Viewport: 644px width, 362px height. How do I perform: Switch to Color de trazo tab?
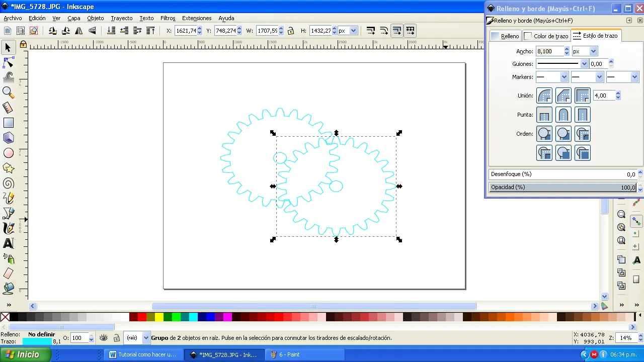tap(546, 36)
